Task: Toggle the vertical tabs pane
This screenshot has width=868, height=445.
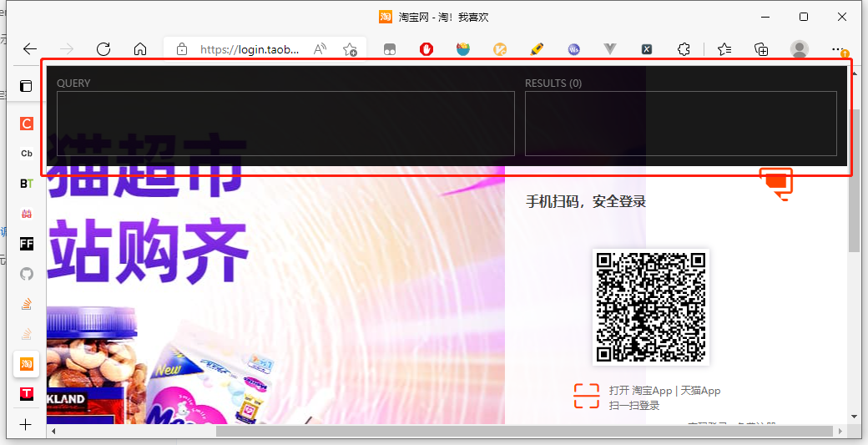Action: (26, 86)
